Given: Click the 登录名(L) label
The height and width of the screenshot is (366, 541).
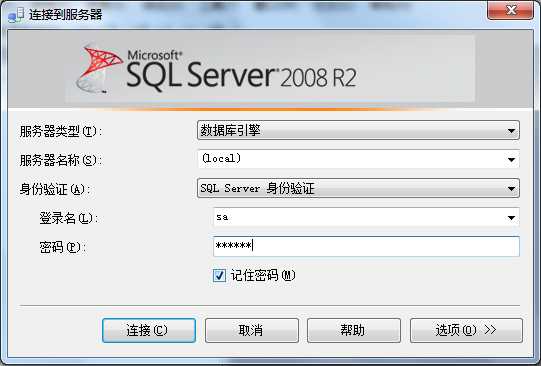Looking at the screenshot, I should click(69, 218).
